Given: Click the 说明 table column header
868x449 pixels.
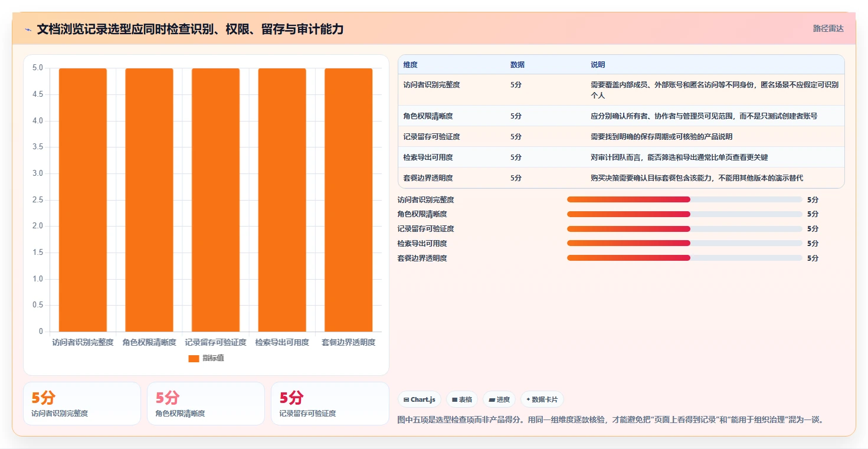Looking at the screenshot, I should (598, 65).
